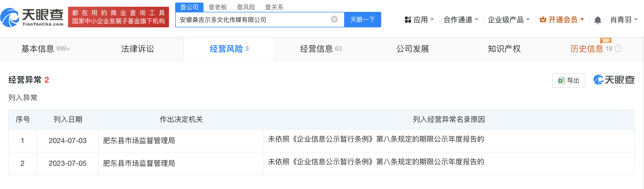Image resolution: width=644 pixels, height=189 pixels.
Task: Click the date 2023-07-05
Action: [x=67, y=163]
